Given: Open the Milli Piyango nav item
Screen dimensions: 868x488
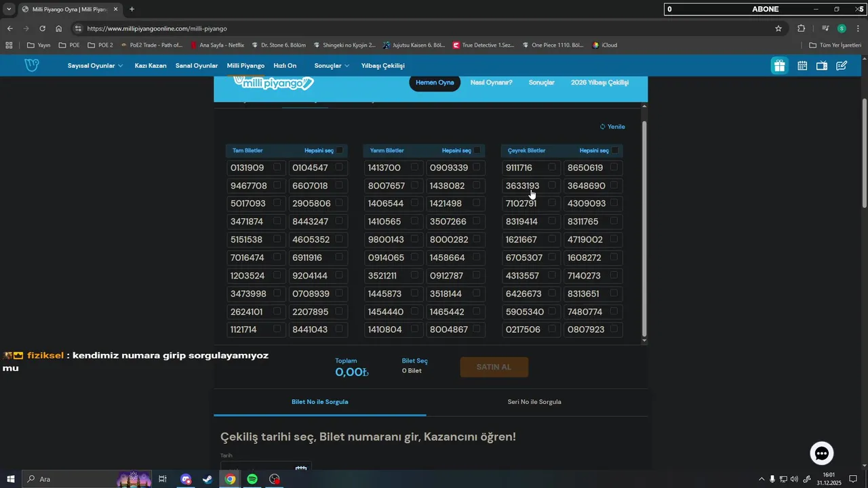Looking at the screenshot, I should pyautogui.click(x=245, y=66).
